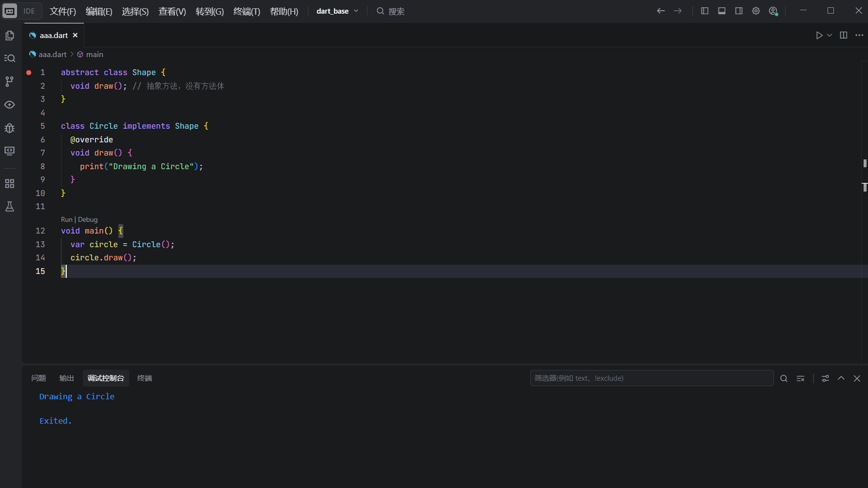Open the 编辑(E) menu
The width and height of the screenshot is (868, 488).
click(99, 11)
